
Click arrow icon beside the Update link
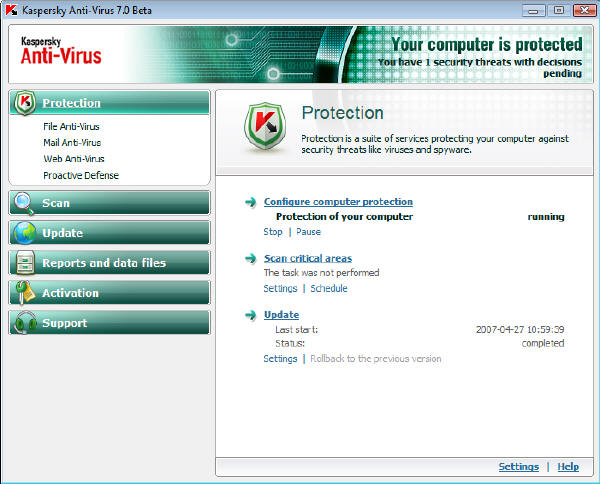pyautogui.click(x=251, y=315)
